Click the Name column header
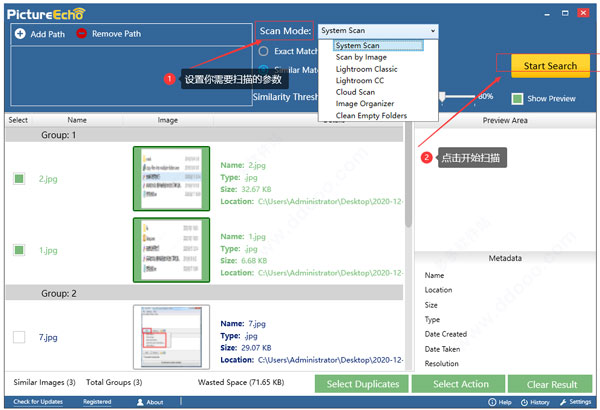 77,120
